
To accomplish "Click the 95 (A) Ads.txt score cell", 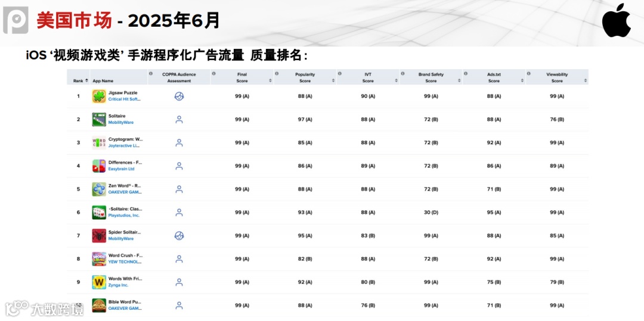I will (494, 213).
